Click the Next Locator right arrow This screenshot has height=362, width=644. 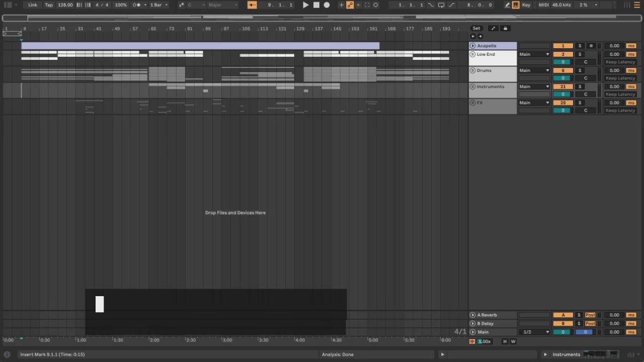point(480,36)
